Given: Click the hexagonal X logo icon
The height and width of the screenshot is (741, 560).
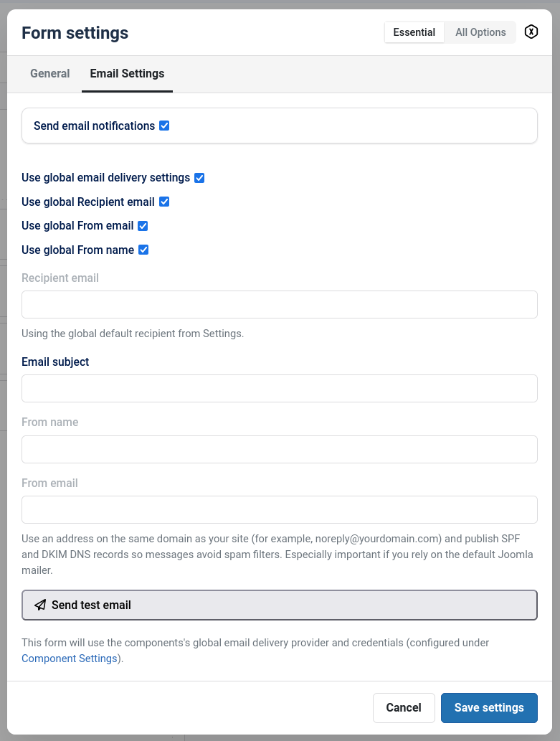Looking at the screenshot, I should point(531,32).
